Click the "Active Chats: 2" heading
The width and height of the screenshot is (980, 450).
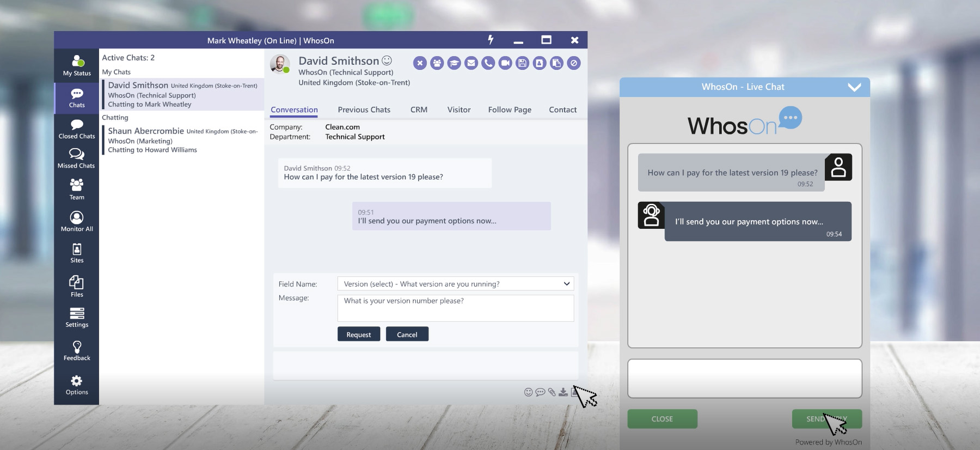(128, 58)
